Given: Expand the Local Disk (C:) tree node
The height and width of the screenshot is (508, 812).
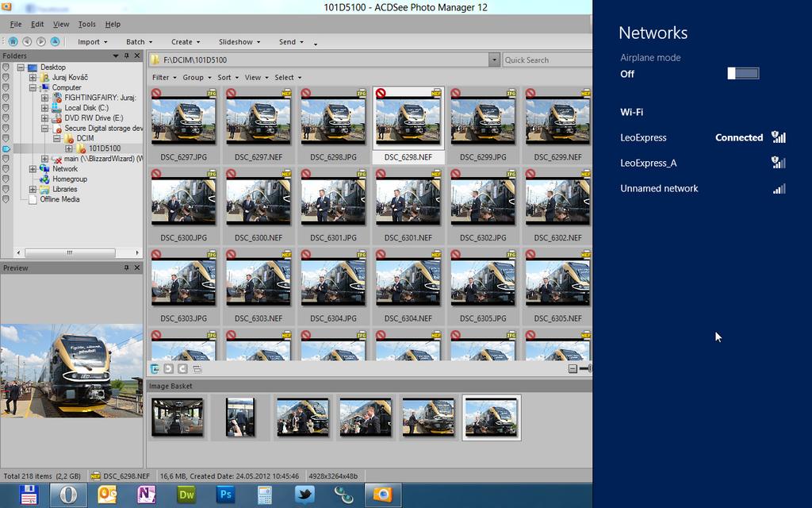Looking at the screenshot, I should [44, 108].
